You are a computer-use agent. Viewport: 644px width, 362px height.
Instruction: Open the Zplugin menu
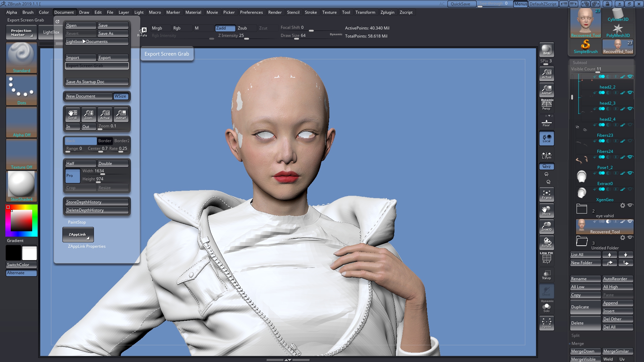[387, 12]
